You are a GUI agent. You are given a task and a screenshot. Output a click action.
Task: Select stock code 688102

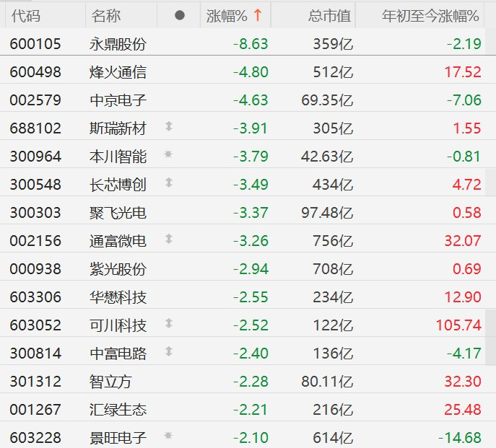[x=35, y=128]
